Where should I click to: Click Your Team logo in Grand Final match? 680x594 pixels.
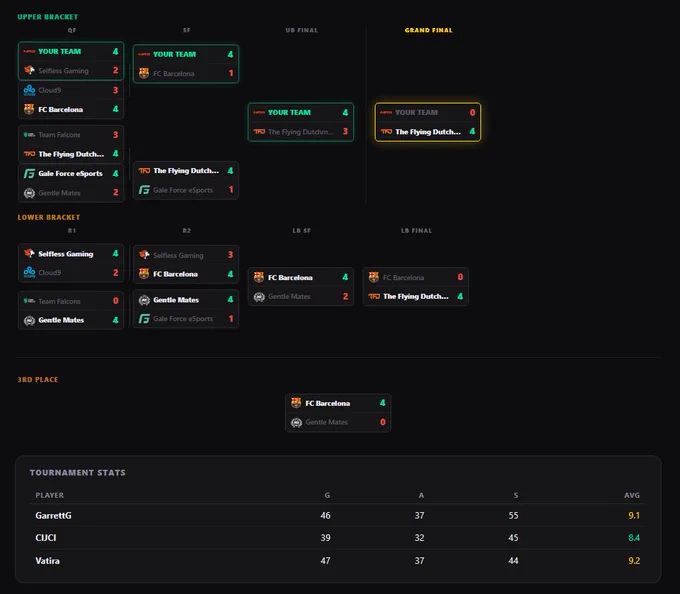coord(386,112)
